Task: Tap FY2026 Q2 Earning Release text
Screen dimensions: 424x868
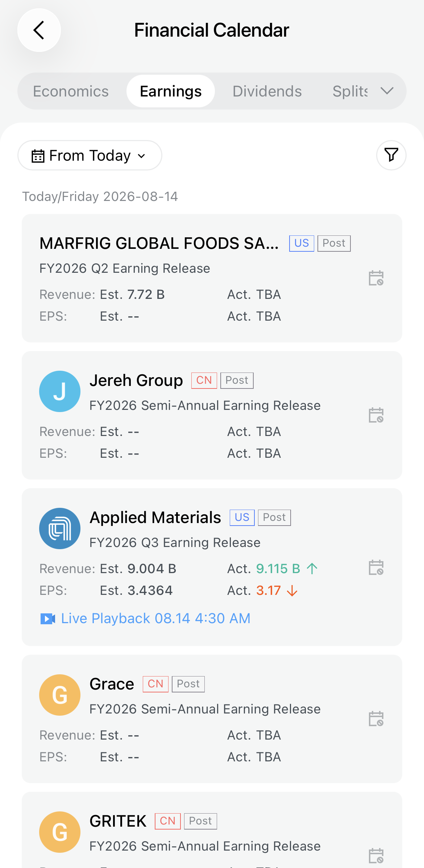Action: (x=125, y=268)
